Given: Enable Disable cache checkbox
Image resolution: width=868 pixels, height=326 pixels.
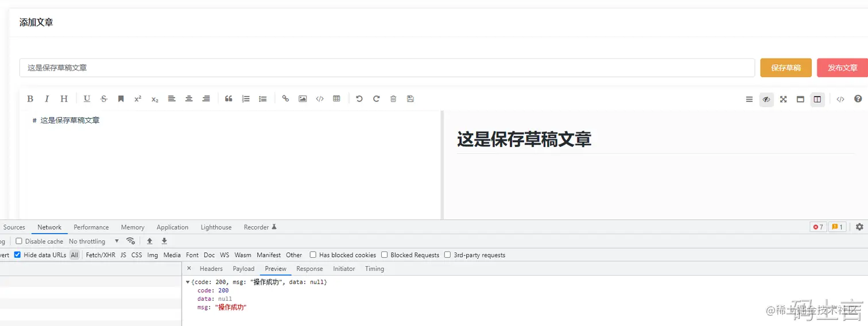Looking at the screenshot, I should pyautogui.click(x=19, y=241).
